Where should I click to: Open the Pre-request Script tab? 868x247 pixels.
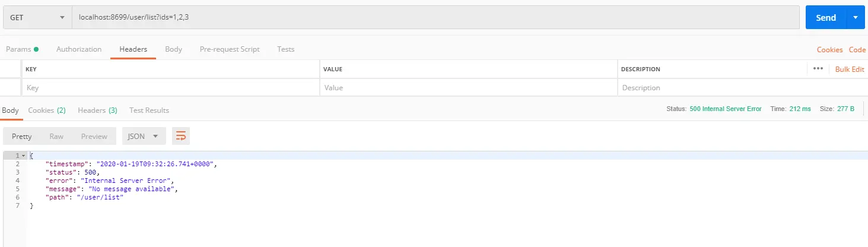point(230,49)
